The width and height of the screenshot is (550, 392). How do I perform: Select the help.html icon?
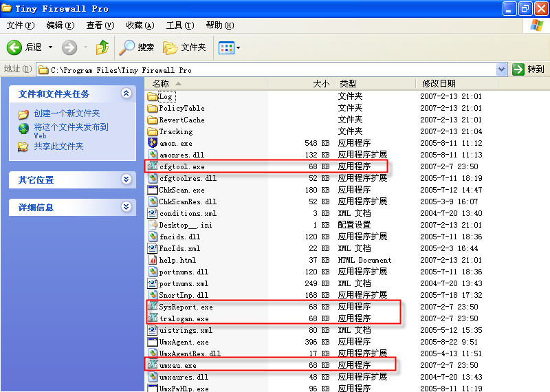pyautogui.click(x=153, y=260)
